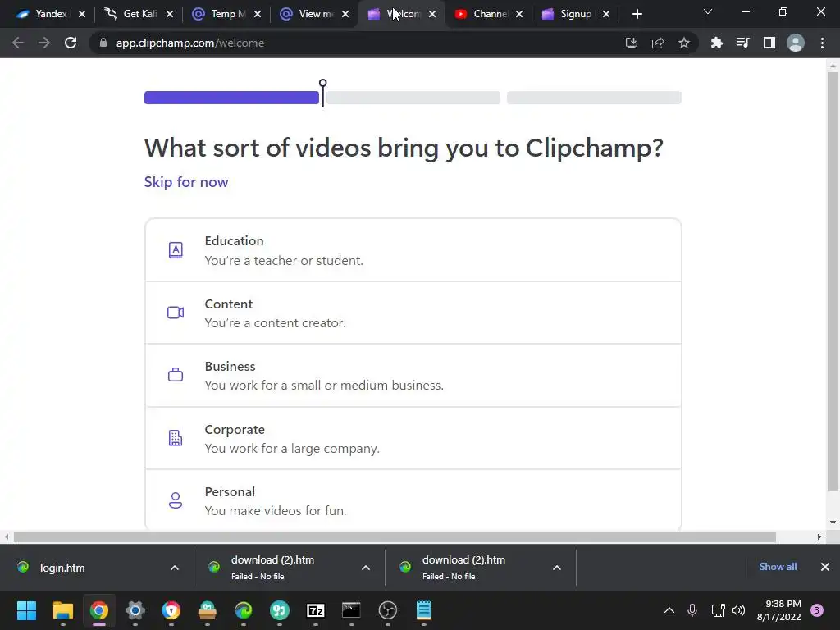Open tab search dropdown arrow
Screen dimensions: 840x630
click(x=708, y=11)
